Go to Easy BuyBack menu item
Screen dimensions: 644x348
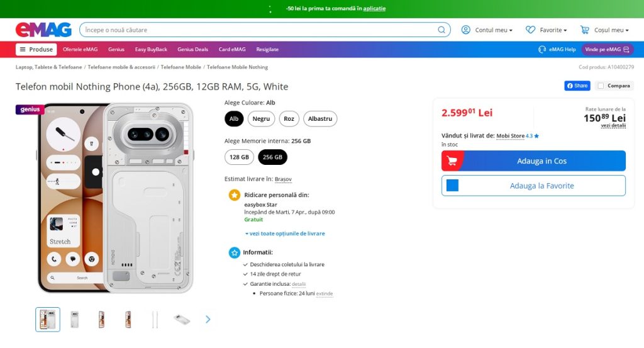point(151,49)
